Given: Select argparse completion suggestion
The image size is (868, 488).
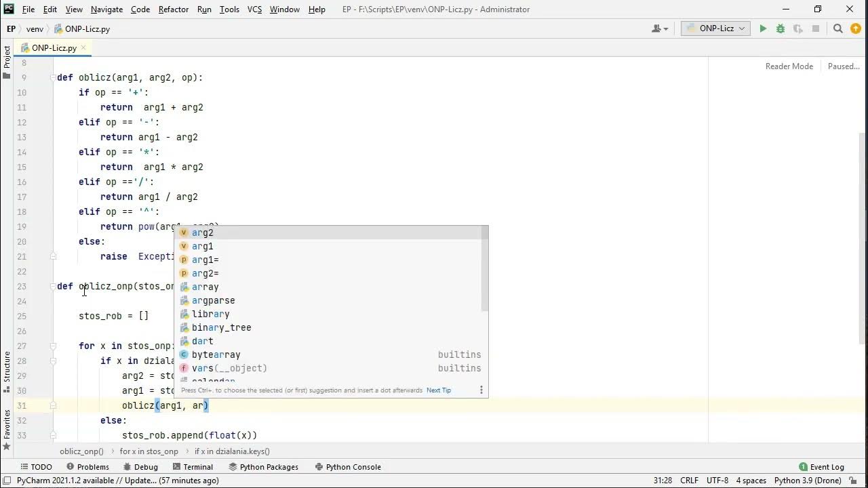Looking at the screenshot, I should [330, 300].
